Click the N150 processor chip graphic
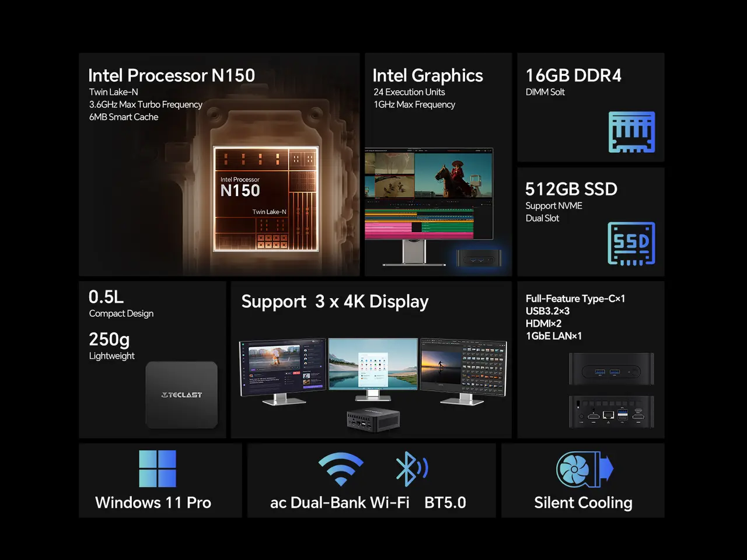 click(x=266, y=199)
